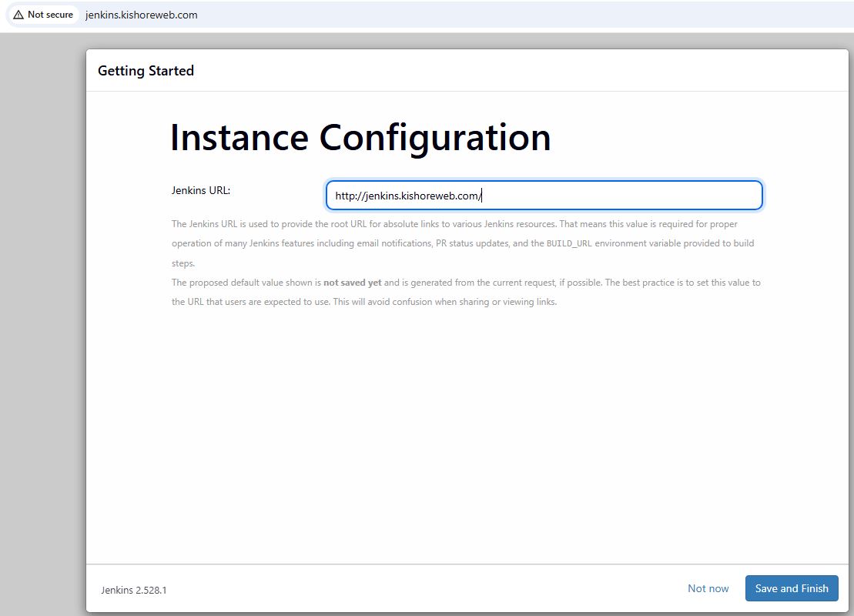Click the http:// prefix in Jenkins URL field

pos(349,196)
